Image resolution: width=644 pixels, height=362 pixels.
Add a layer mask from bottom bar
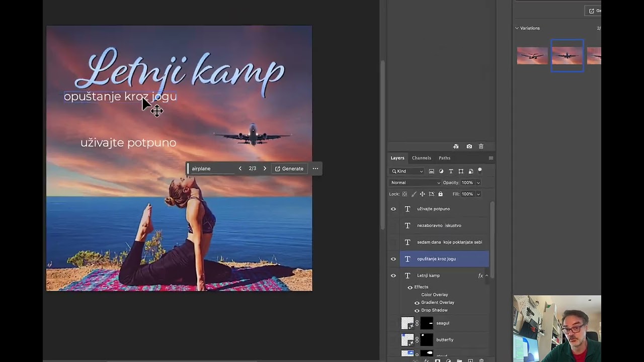(438, 360)
